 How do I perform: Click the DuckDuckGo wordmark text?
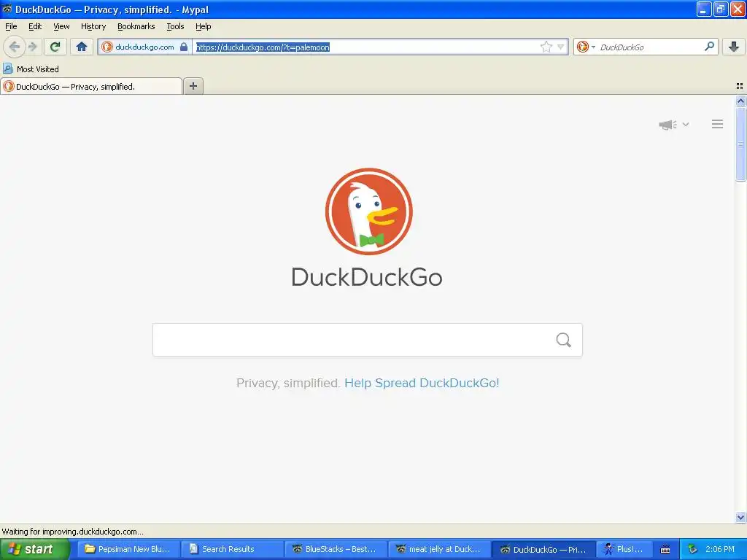[367, 277]
